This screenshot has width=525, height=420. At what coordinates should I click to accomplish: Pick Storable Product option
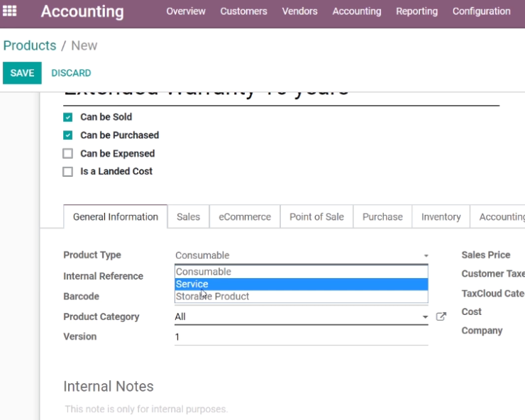(x=302, y=297)
